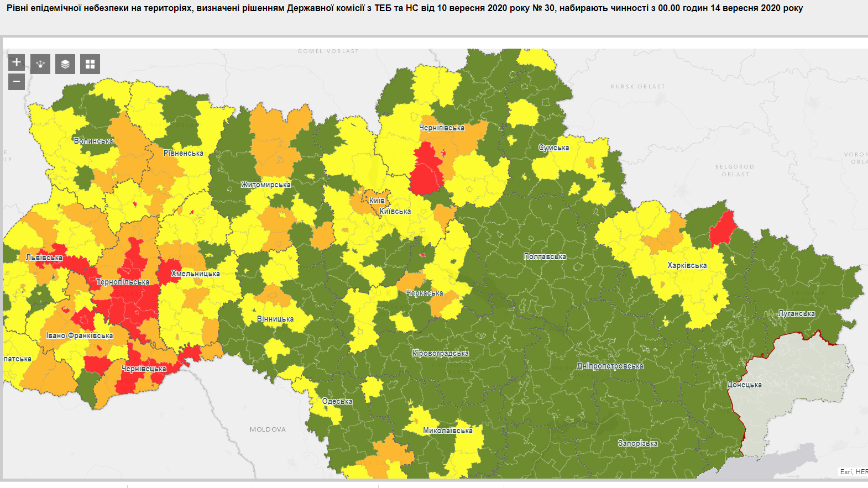
Task: Select the Запорізька region label
Action: 637,443
